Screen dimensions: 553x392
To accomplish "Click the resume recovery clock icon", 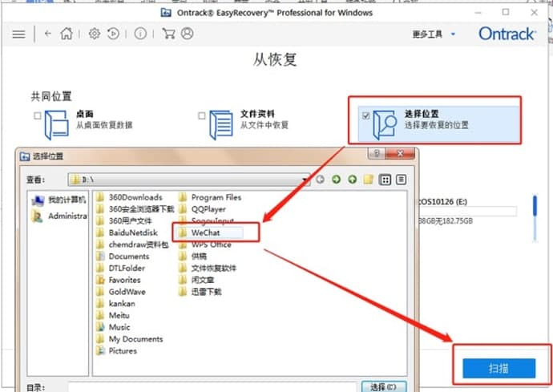I will pos(113,34).
